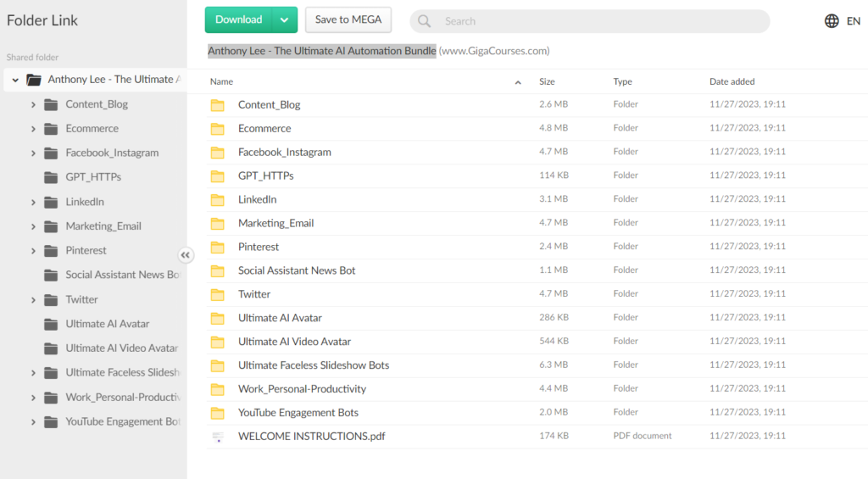Viewport: 868px width, 479px height.
Task: Click Ultimate AI Avatar folder icon in sidebar
Action: [x=51, y=324]
